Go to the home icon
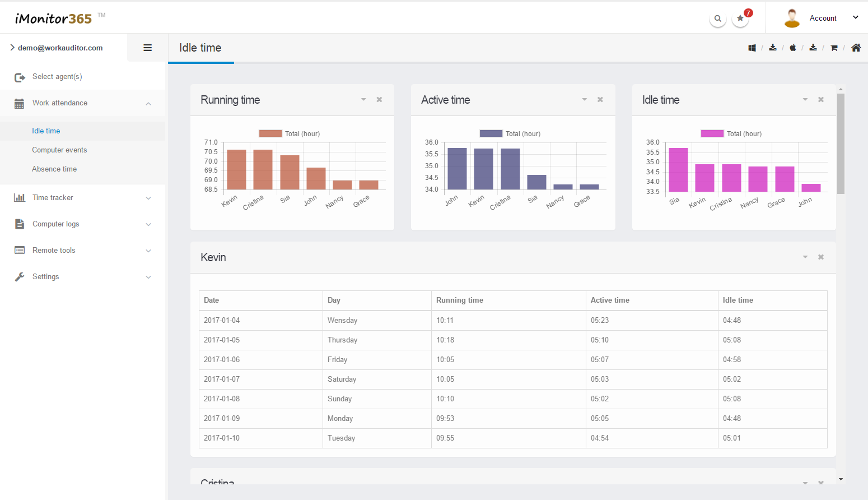This screenshot has height=500, width=868. point(856,48)
